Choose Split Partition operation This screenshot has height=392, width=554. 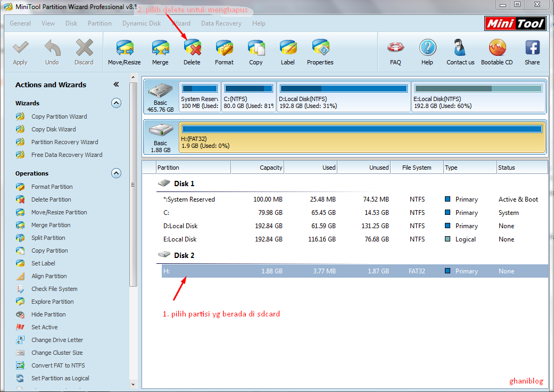[x=48, y=238]
